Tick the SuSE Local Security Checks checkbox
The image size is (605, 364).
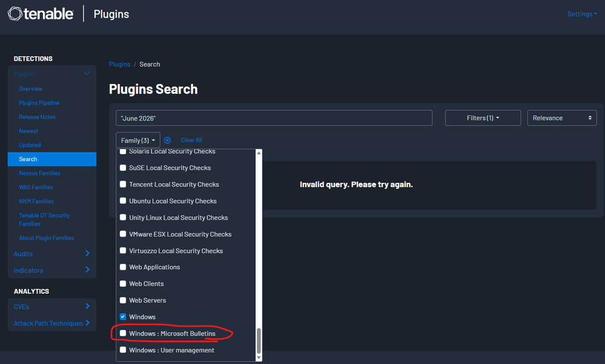click(x=123, y=168)
